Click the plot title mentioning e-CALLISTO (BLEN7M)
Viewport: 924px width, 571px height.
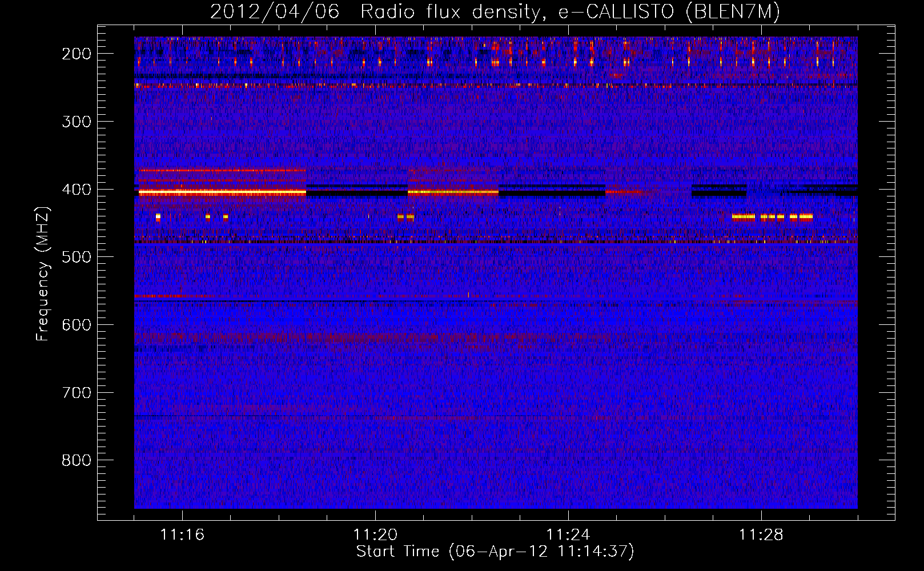[x=495, y=11]
